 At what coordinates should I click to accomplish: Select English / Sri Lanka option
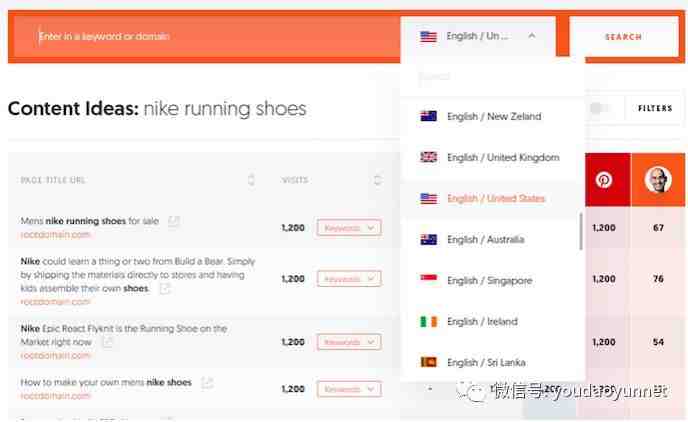492,362
